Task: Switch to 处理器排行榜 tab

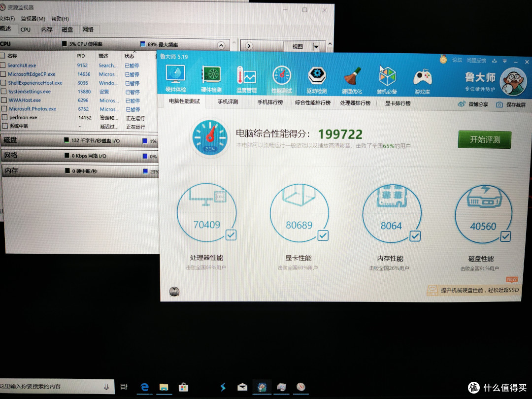Action: [355, 103]
